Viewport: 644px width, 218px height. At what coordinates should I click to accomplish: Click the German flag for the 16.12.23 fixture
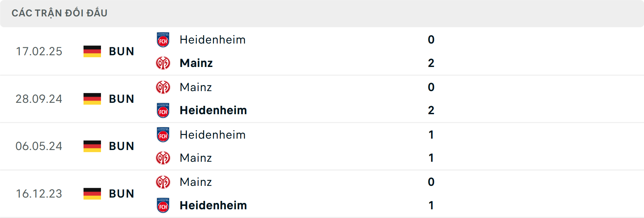point(92,194)
